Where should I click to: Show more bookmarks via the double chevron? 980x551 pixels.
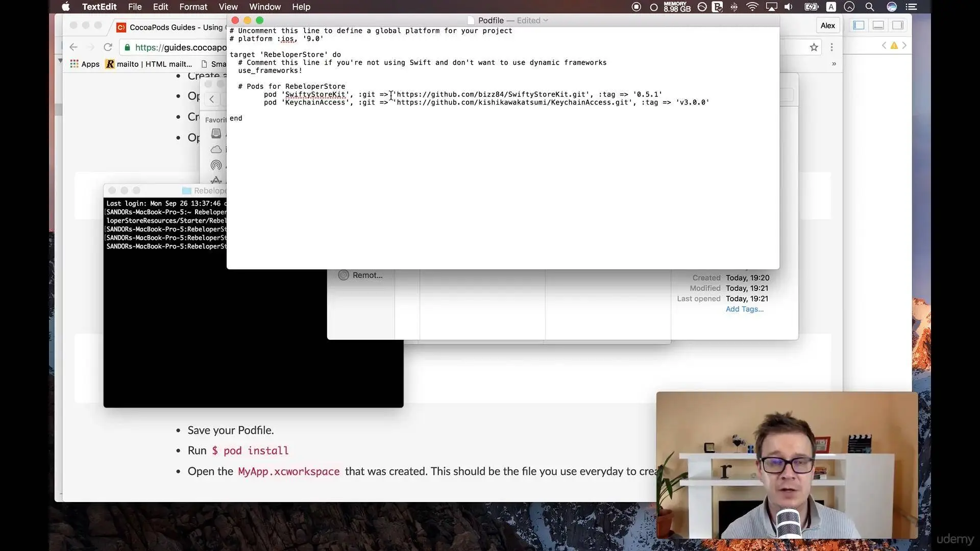[834, 64]
